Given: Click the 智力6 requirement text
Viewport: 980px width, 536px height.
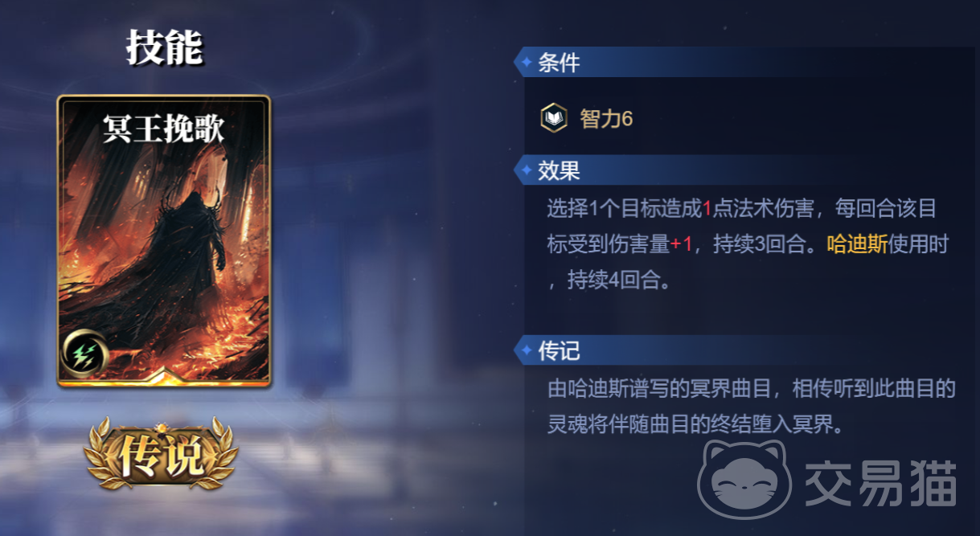Looking at the screenshot, I should pos(606,119).
